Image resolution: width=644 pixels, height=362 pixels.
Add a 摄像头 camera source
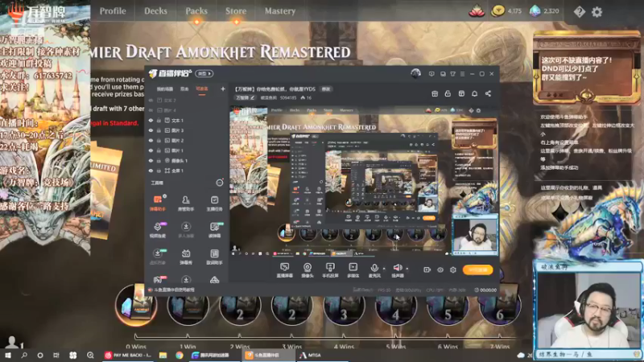(308, 270)
